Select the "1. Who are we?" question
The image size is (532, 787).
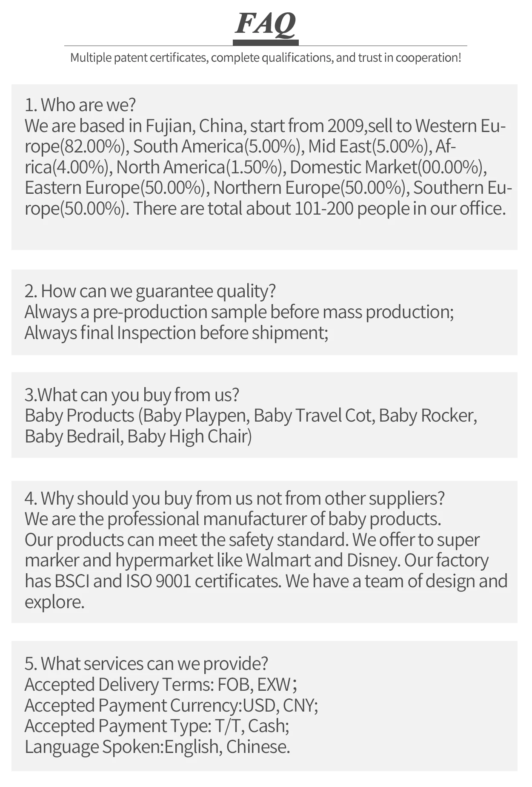click(x=80, y=105)
